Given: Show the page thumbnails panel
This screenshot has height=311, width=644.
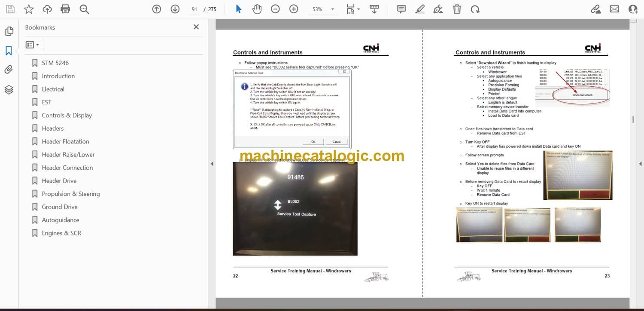Looking at the screenshot, I should 9,31.
